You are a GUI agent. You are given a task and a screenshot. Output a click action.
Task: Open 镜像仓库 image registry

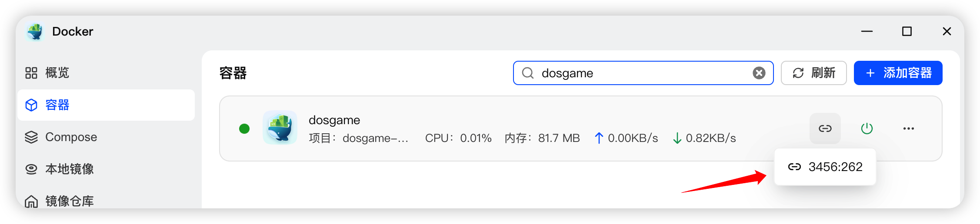click(x=69, y=201)
